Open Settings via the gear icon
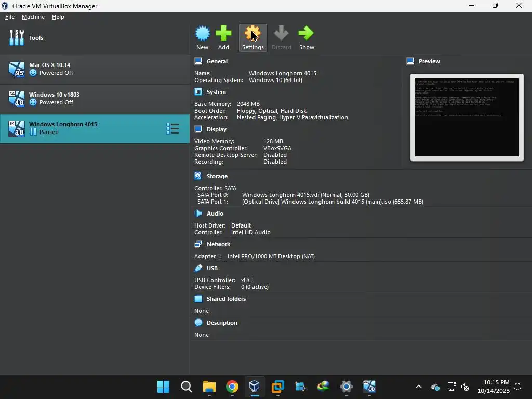Screen dimensions: 532x399 (x=253, y=34)
